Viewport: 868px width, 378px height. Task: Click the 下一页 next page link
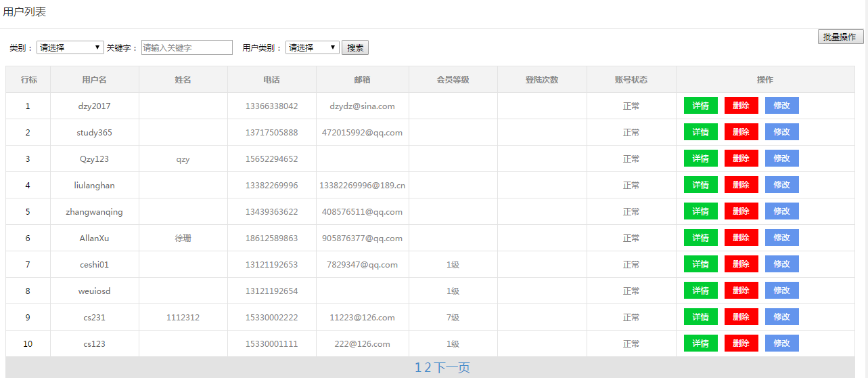point(452,368)
